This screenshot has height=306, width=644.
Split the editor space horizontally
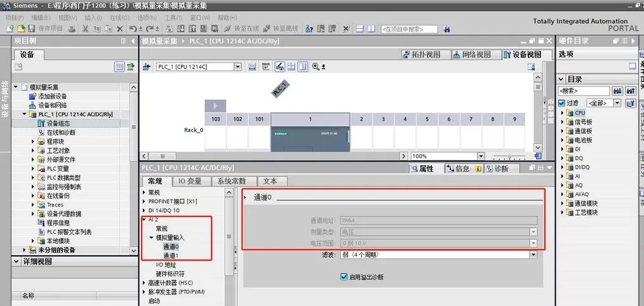tap(359, 29)
